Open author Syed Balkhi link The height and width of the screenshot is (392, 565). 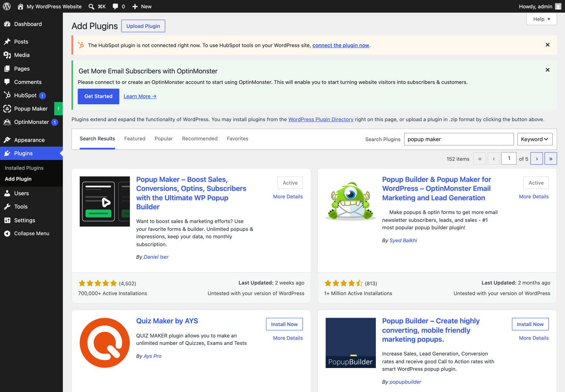coord(403,241)
